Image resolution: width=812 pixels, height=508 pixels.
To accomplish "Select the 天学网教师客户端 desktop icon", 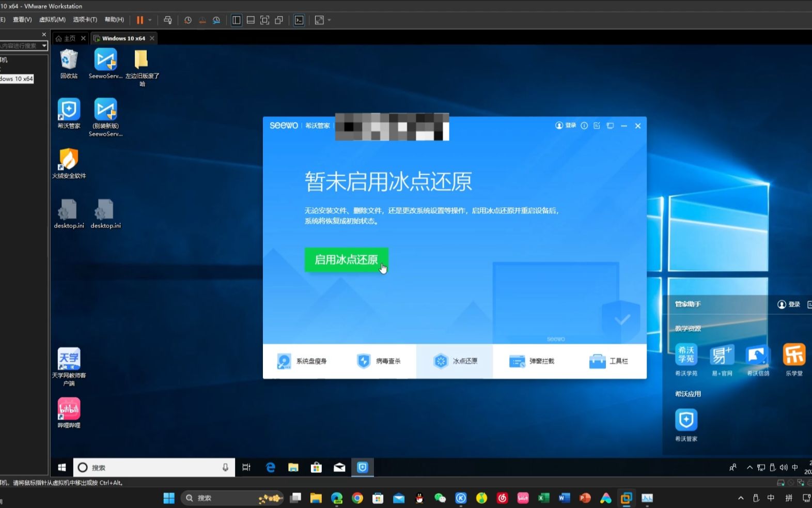I will pyautogui.click(x=69, y=366).
